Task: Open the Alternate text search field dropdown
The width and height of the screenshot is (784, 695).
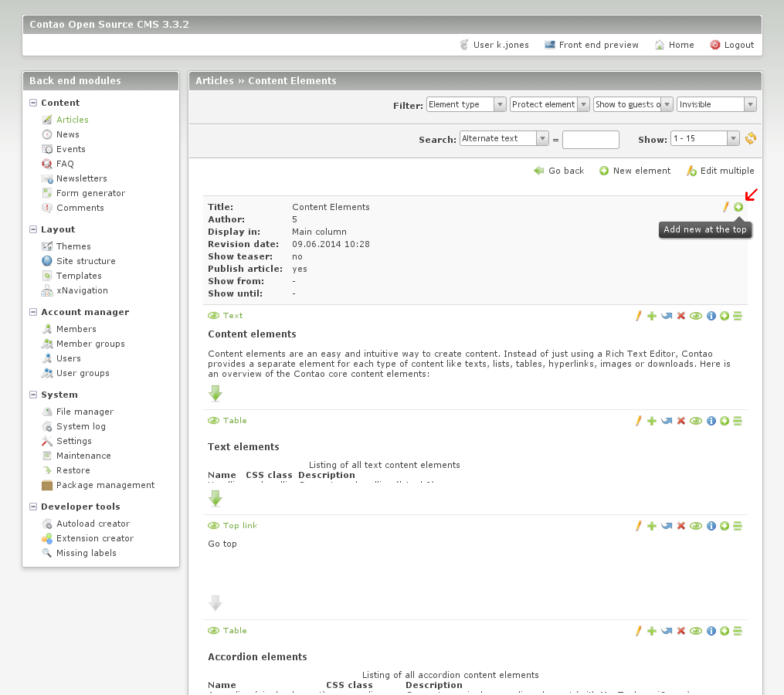Action: tap(504, 138)
